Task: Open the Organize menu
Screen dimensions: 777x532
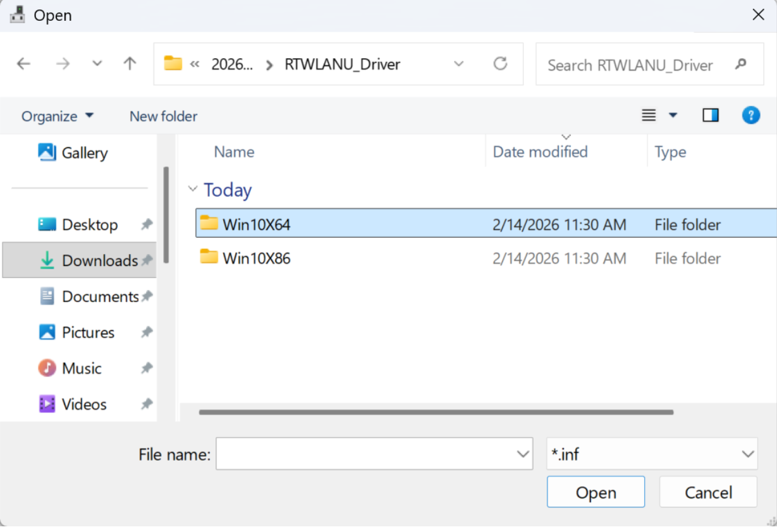Action: coord(57,116)
